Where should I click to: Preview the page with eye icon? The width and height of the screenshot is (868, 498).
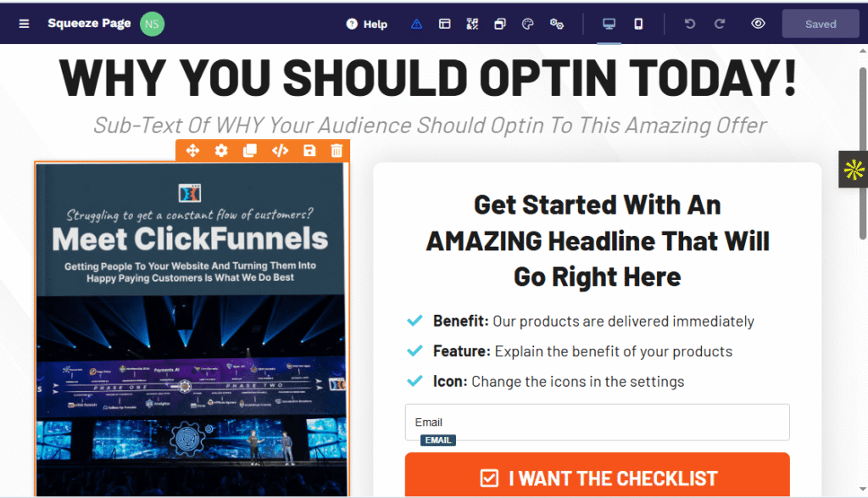click(x=758, y=23)
